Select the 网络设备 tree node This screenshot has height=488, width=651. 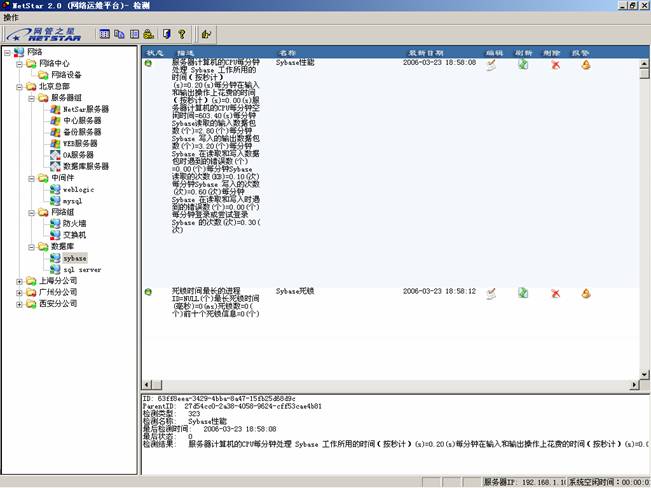pos(66,75)
